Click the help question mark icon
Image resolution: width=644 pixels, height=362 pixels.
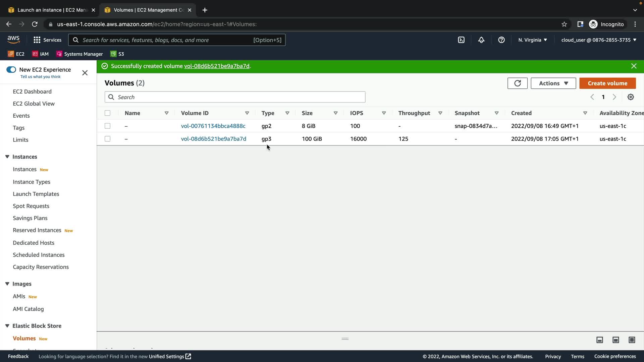click(501, 40)
